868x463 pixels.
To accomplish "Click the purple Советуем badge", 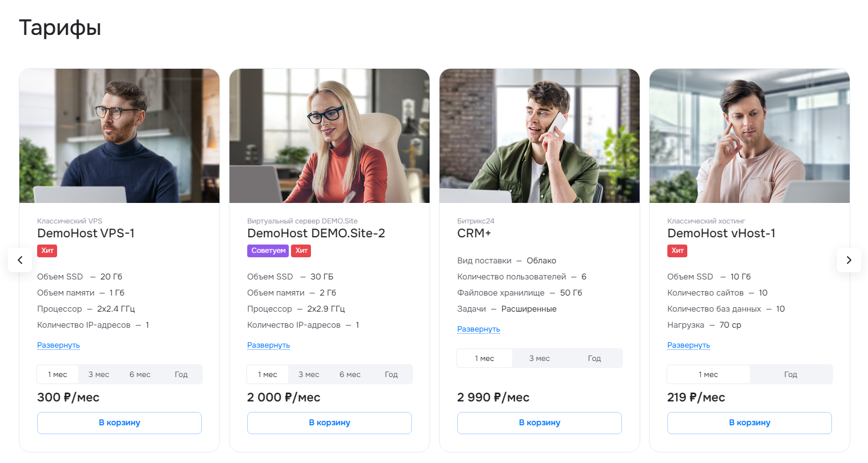I will click(268, 251).
